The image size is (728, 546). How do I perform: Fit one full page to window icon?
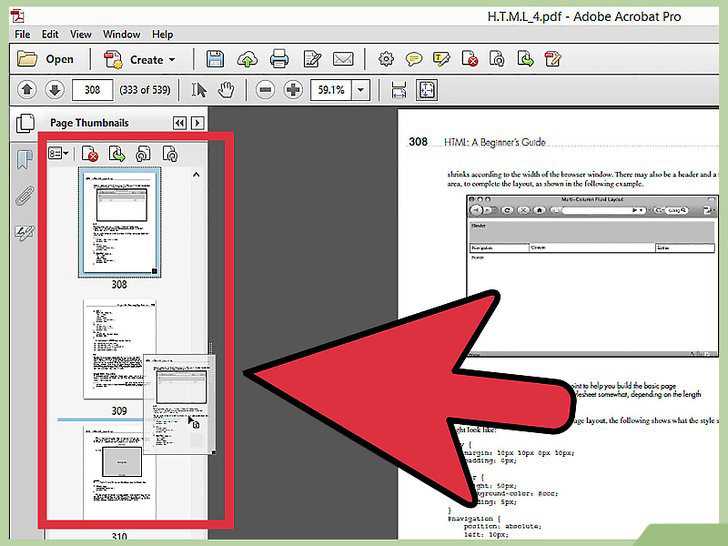click(x=427, y=90)
